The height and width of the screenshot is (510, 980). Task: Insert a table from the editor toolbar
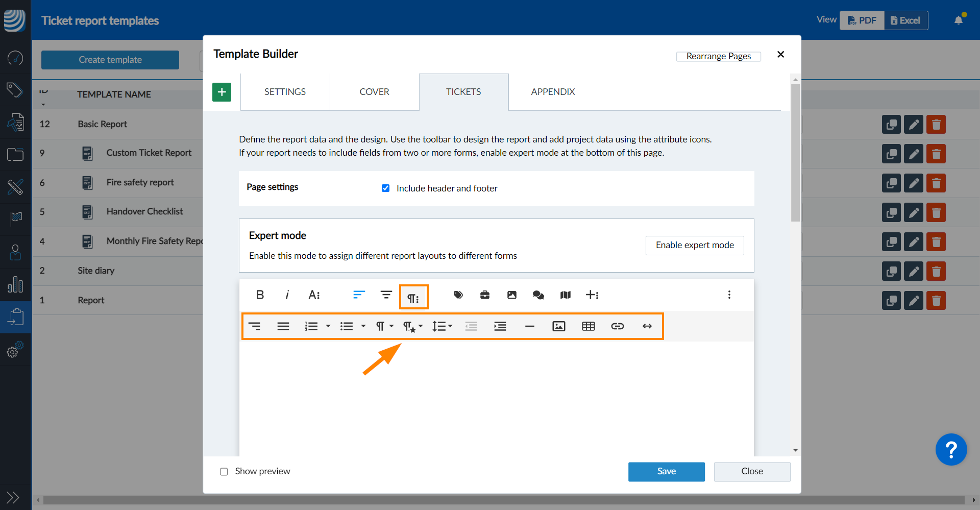pyautogui.click(x=588, y=326)
